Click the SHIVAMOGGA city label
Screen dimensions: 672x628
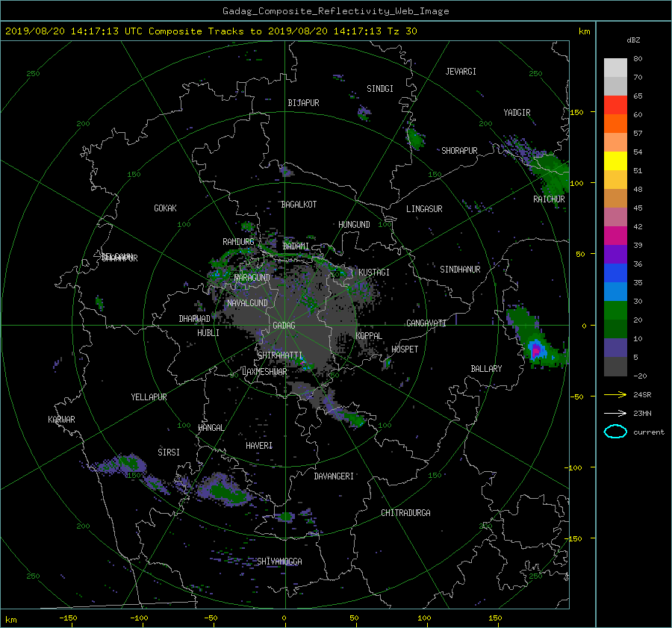pos(279,562)
